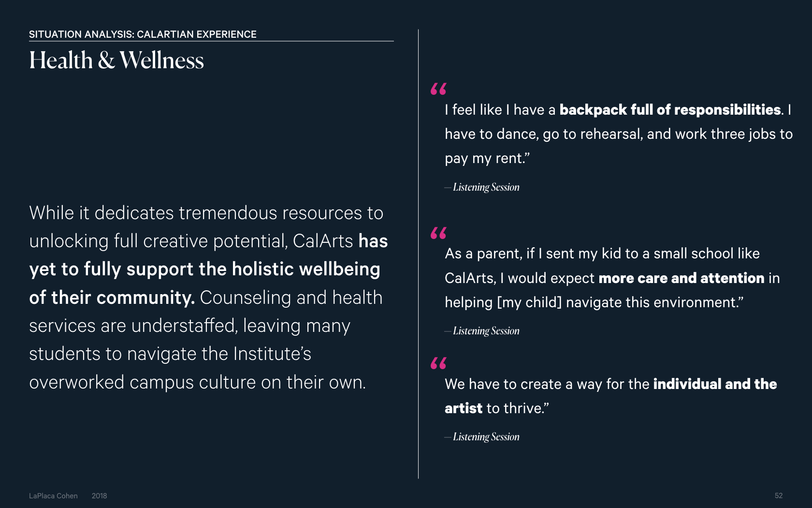
Task: Click page number 52
Action: 779,496
